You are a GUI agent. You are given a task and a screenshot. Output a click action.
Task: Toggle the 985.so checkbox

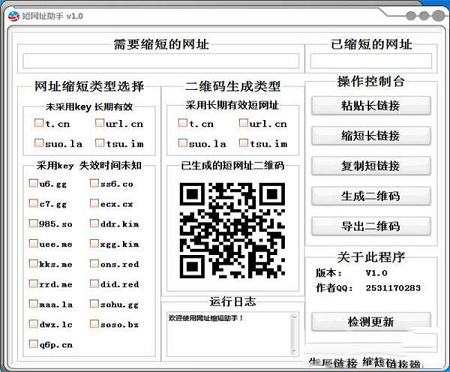click(33, 223)
